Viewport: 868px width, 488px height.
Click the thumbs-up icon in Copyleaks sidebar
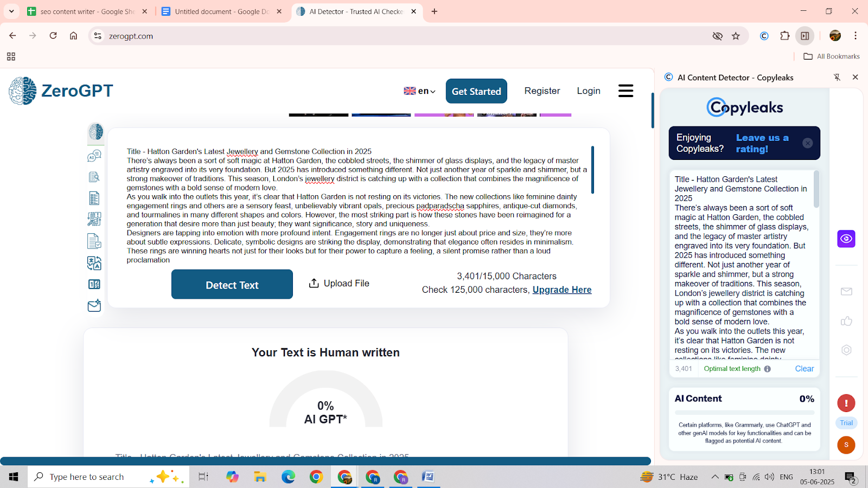tap(846, 321)
